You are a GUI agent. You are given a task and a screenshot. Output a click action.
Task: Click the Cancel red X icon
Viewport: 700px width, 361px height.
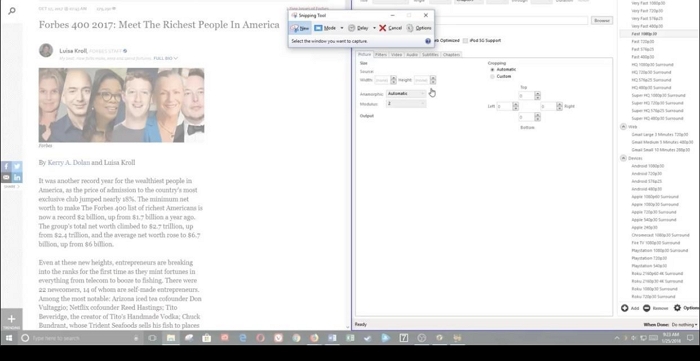point(383,28)
